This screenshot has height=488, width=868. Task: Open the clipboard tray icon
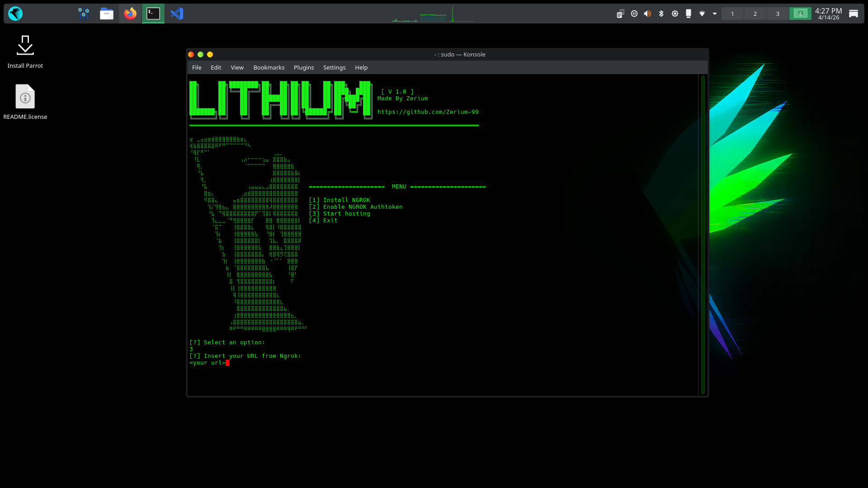point(620,14)
